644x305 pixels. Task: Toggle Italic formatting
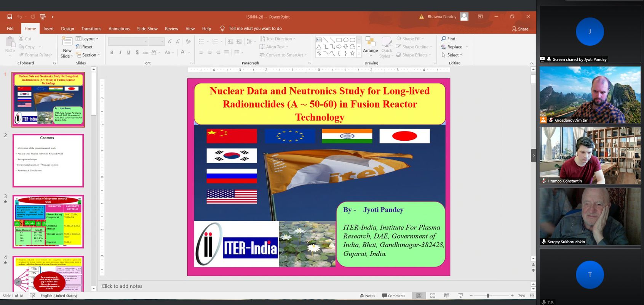click(120, 52)
